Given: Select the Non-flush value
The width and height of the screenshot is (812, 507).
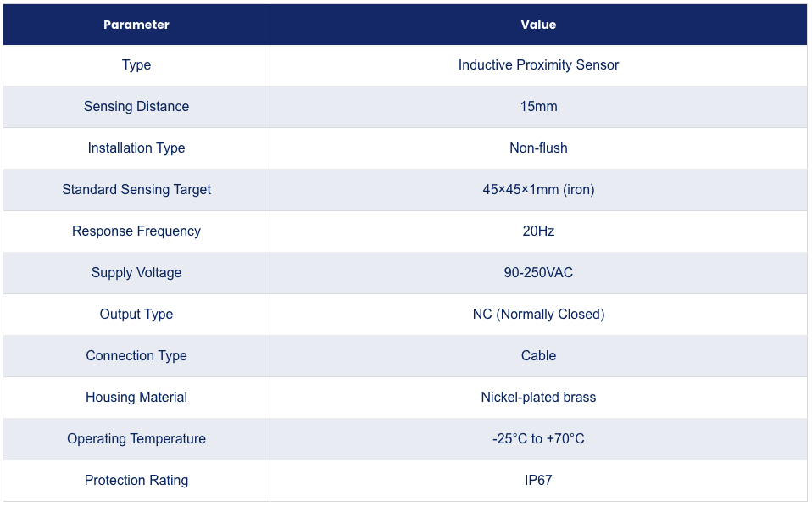Looking at the screenshot, I should click(x=538, y=148).
